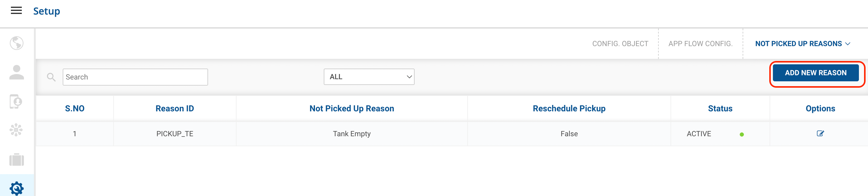Click the Not Picked Up Reason column header
Viewport: 868px width, 196px height.
pos(351,109)
